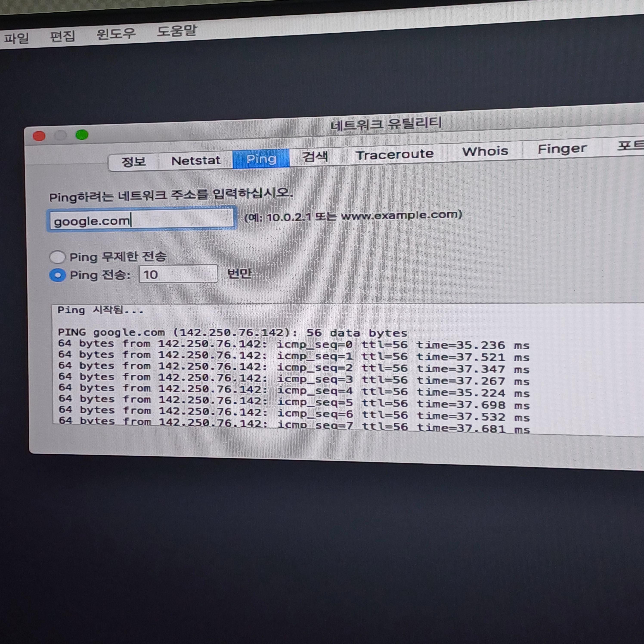Screen dimensions: 644x644
Task: Click the icmp_seq=6 result line
Action: point(294,414)
